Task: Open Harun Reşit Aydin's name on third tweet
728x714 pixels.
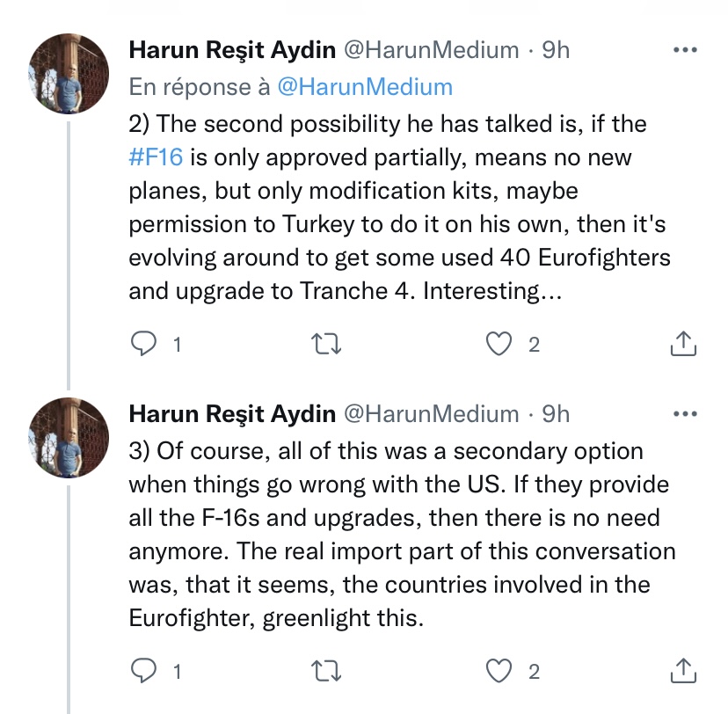Action: 232,412
